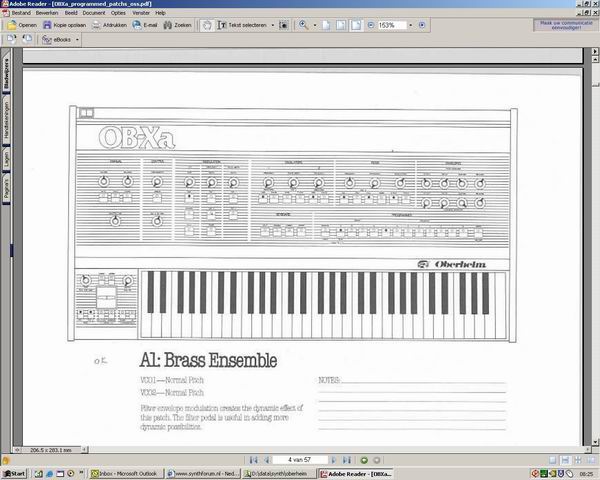The height and width of the screenshot is (480, 600).
Task: Open the zoom percentage dropdown arrow
Action: [x=411, y=25]
